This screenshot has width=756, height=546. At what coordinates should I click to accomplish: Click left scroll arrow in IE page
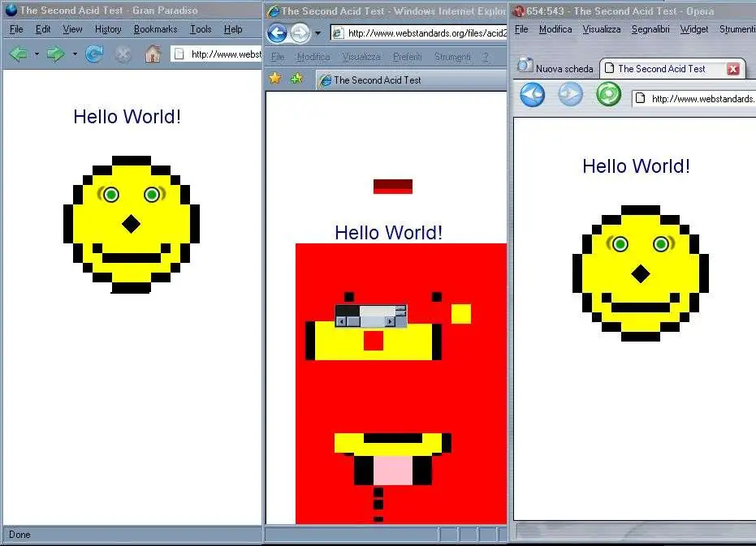[x=341, y=321]
